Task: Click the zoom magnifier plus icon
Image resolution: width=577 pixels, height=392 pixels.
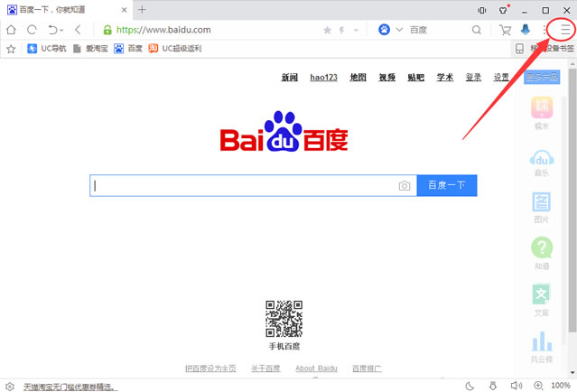Action: tap(538, 386)
